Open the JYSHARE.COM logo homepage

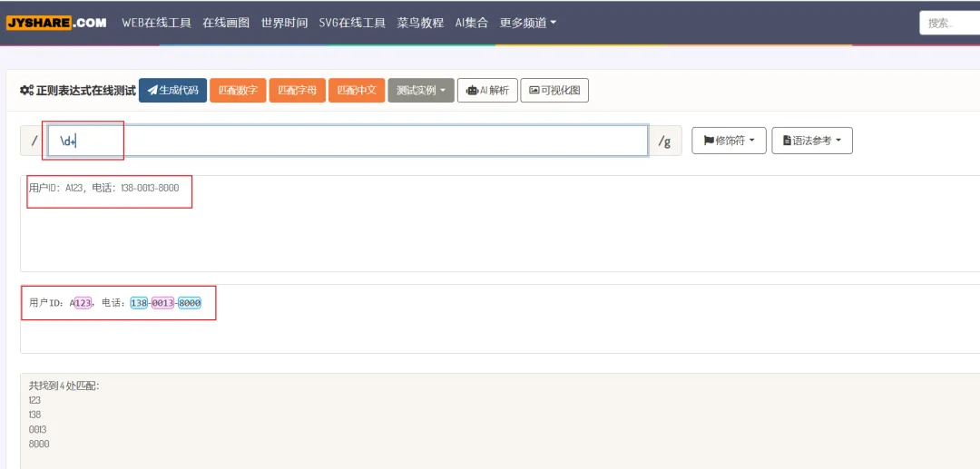[x=56, y=23]
